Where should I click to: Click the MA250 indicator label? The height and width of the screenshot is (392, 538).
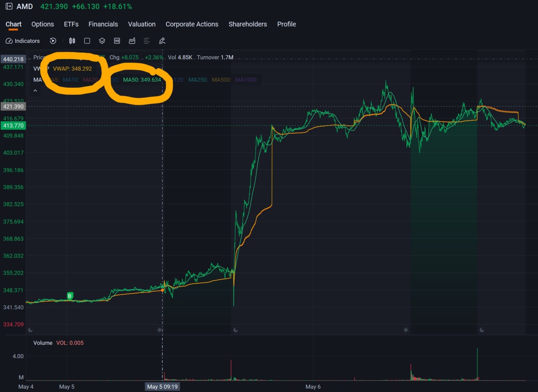198,80
